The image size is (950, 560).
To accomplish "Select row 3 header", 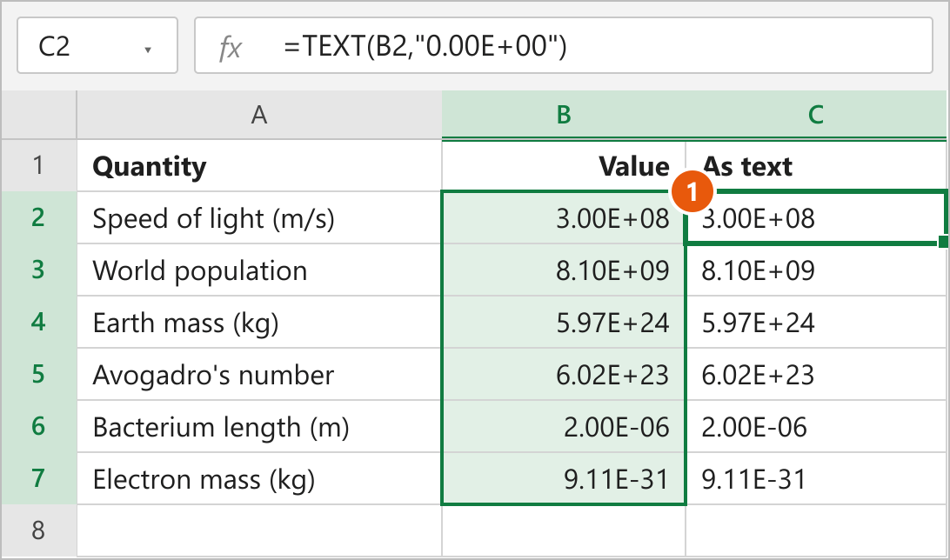I will point(39,270).
